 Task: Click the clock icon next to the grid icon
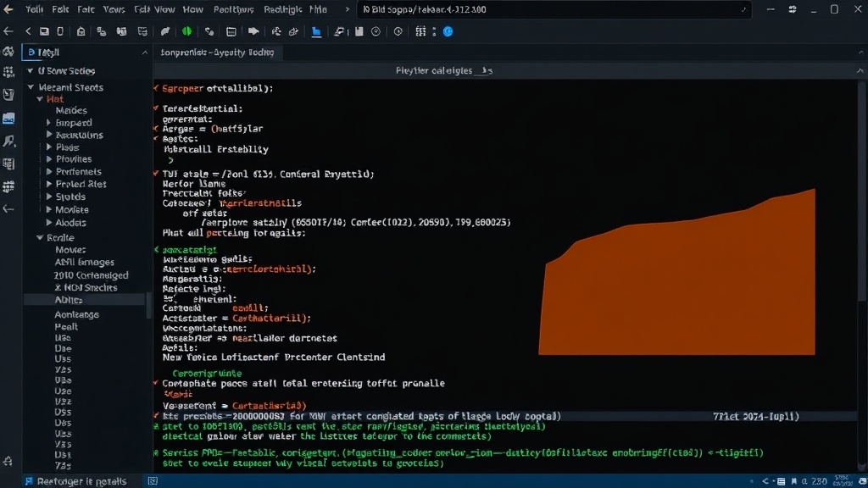398,31
